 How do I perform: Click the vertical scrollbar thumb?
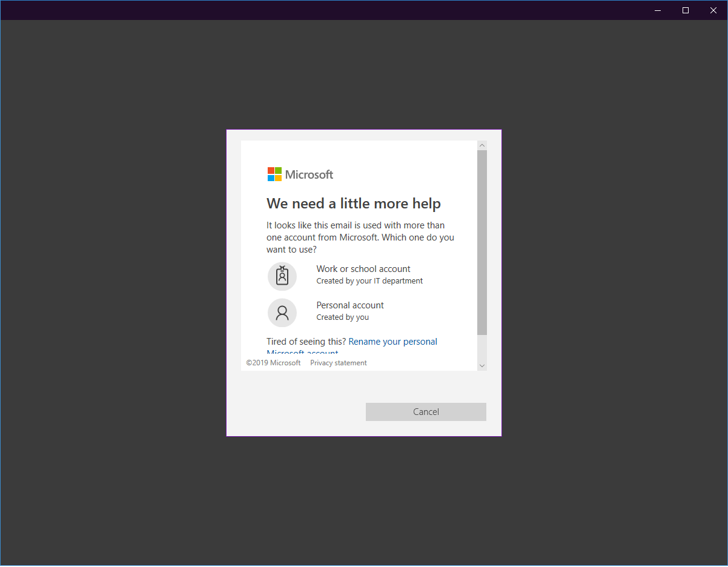pyautogui.click(x=482, y=242)
